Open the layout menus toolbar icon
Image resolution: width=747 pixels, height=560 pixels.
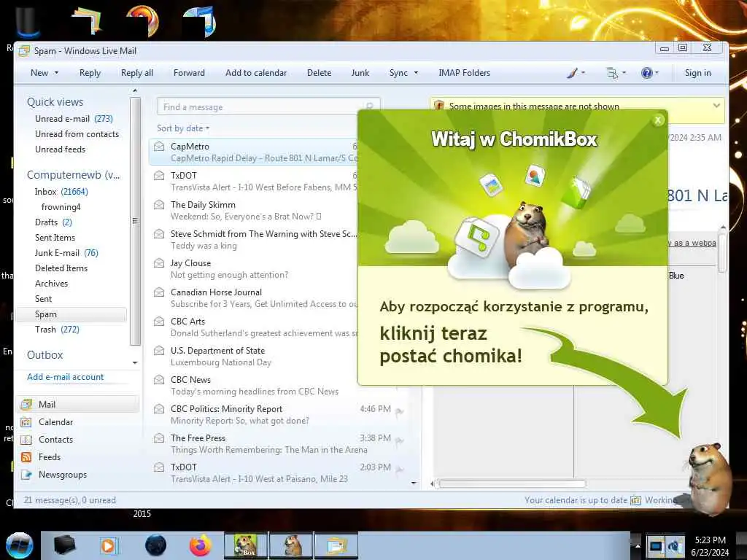[612, 73]
